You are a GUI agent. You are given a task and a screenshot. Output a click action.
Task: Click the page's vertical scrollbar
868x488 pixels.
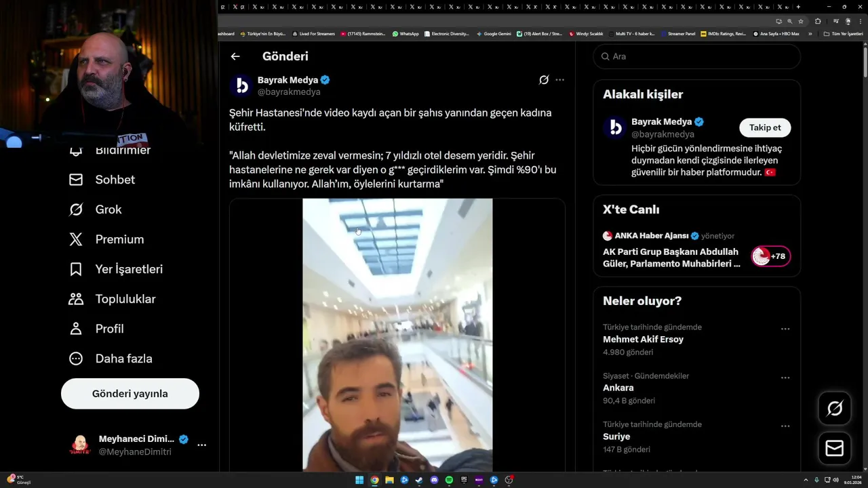point(865,61)
